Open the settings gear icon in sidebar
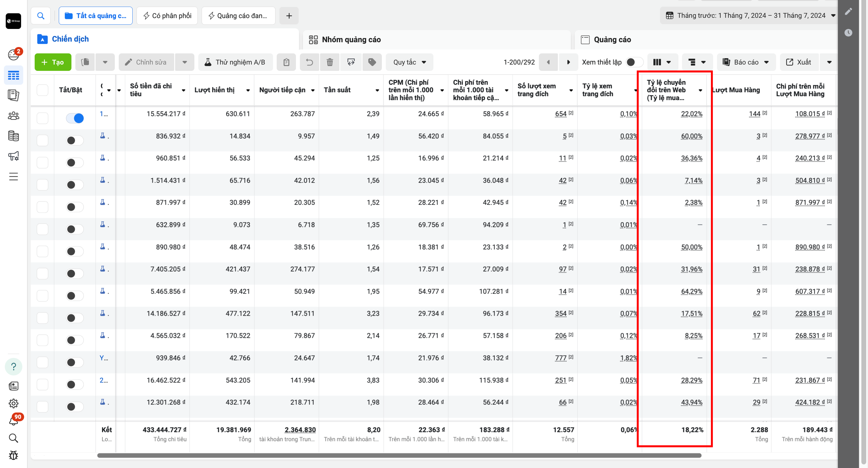868x468 pixels. point(14,403)
